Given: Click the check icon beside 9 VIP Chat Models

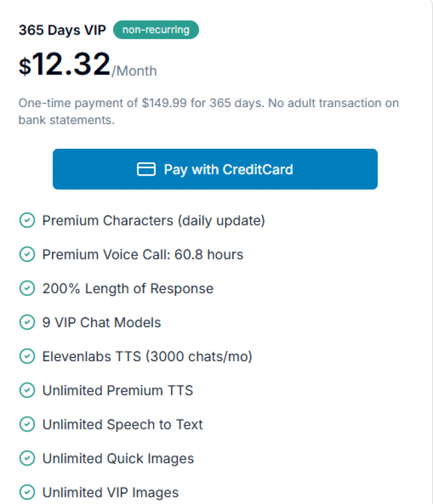Looking at the screenshot, I should click(27, 323).
